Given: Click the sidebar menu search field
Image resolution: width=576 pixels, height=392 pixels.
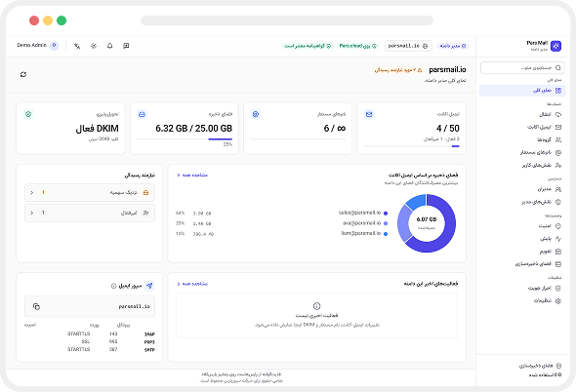Looking at the screenshot, I should tap(522, 68).
